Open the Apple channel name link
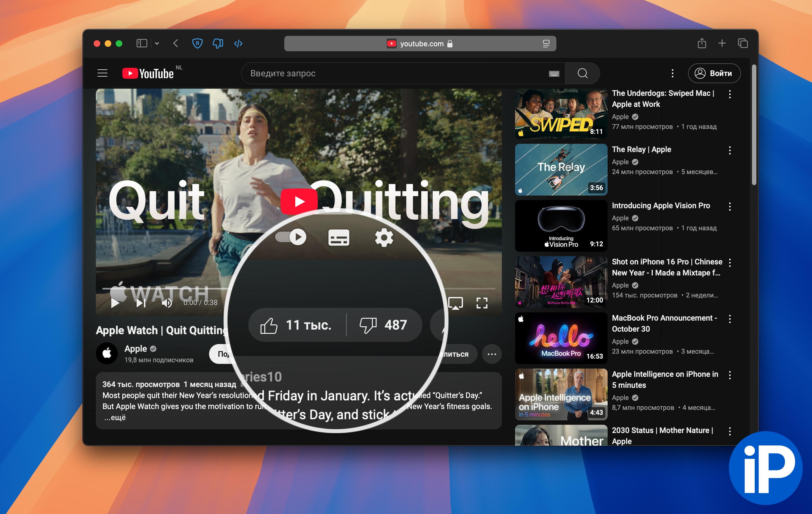 click(136, 349)
